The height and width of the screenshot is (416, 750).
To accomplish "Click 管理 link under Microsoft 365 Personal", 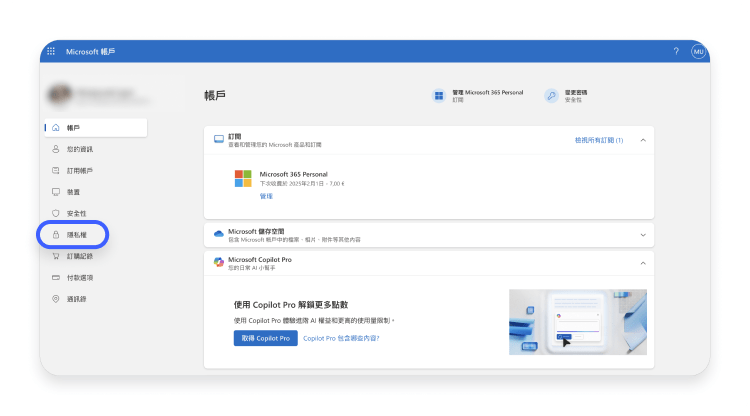I will tap(266, 196).
